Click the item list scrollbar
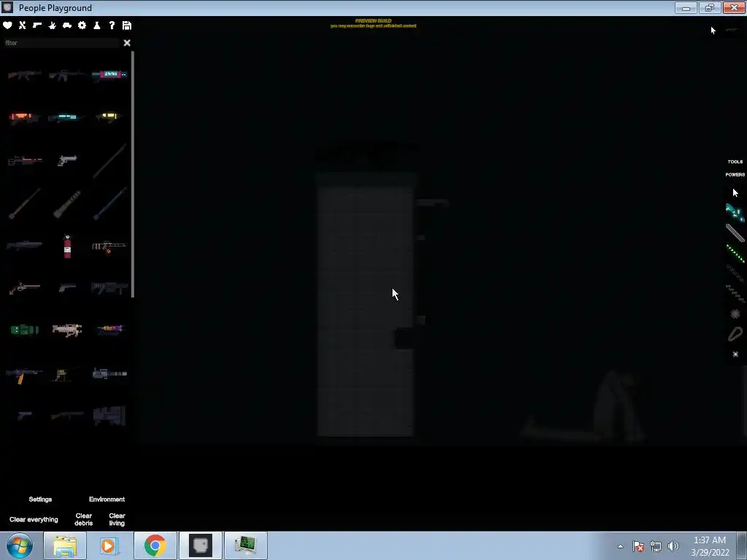747x560 pixels. (x=133, y=174)
